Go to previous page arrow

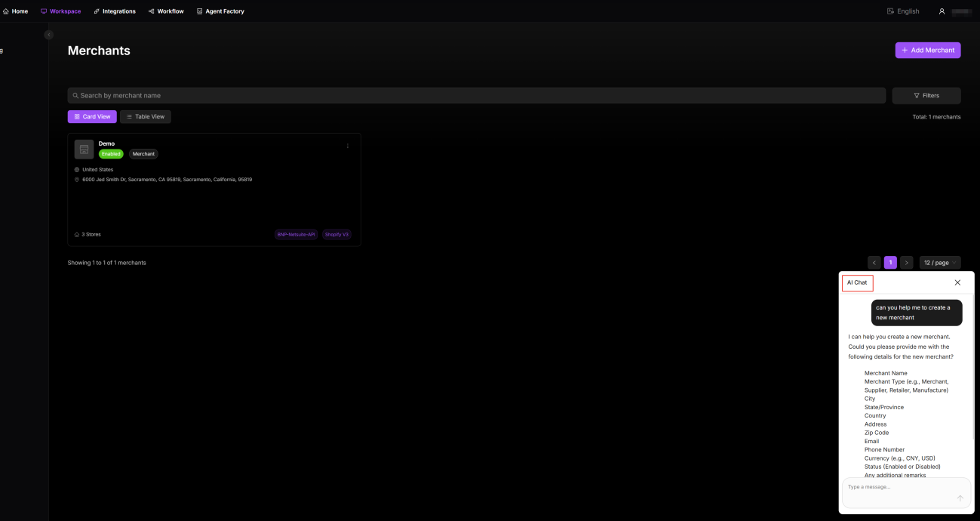(x=874, y=263)
